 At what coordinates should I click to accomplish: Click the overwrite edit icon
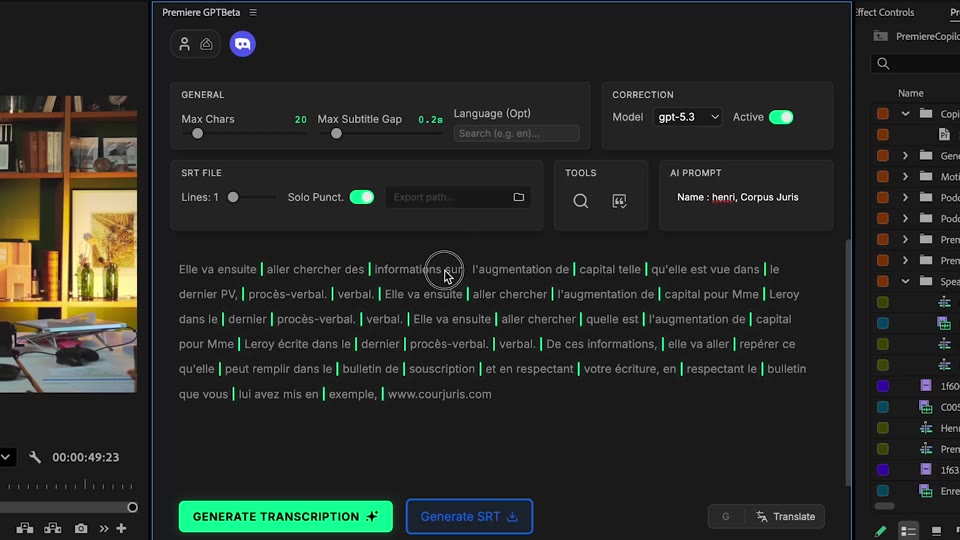coord(53,528)
